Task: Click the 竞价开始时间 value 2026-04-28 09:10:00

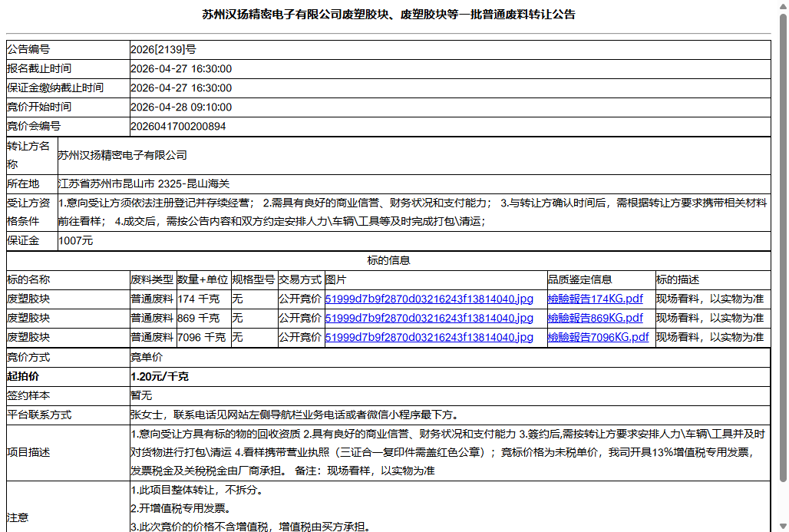Action: click(181, 107)
